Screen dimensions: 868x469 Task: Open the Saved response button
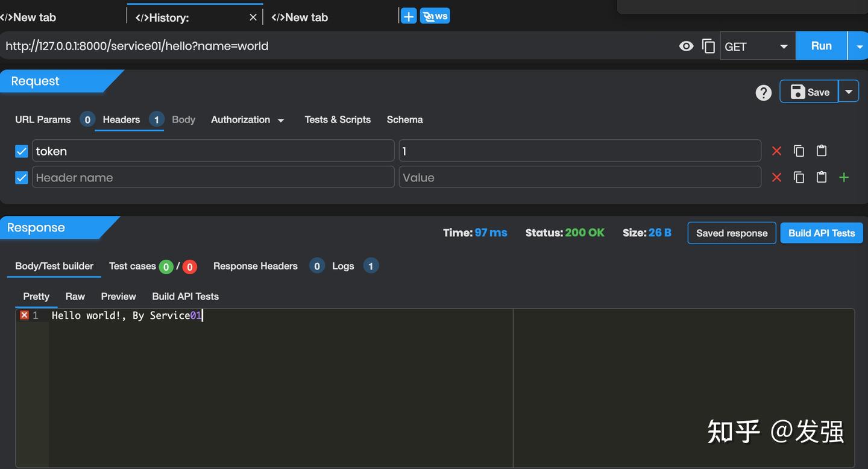(732, 233)
